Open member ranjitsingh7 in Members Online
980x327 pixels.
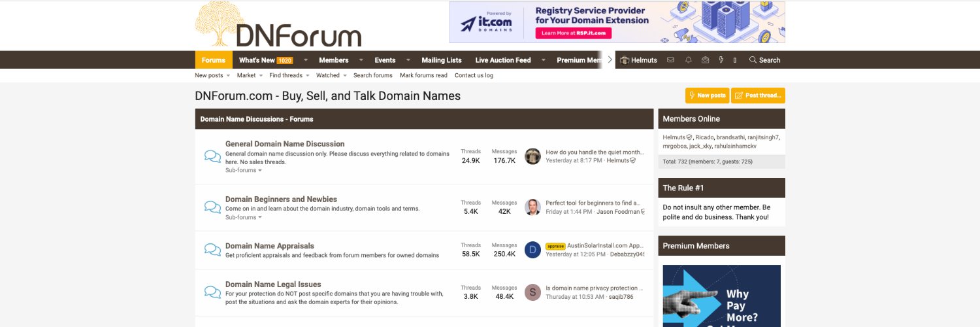point(763,137)
